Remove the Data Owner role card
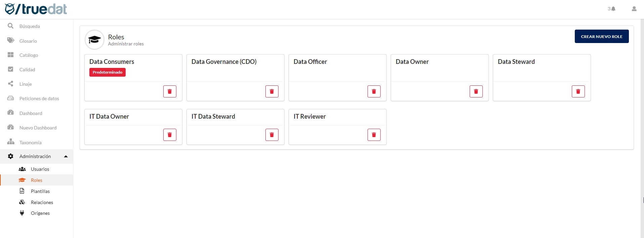Screen dimensions: 644x238 (476, 91)
